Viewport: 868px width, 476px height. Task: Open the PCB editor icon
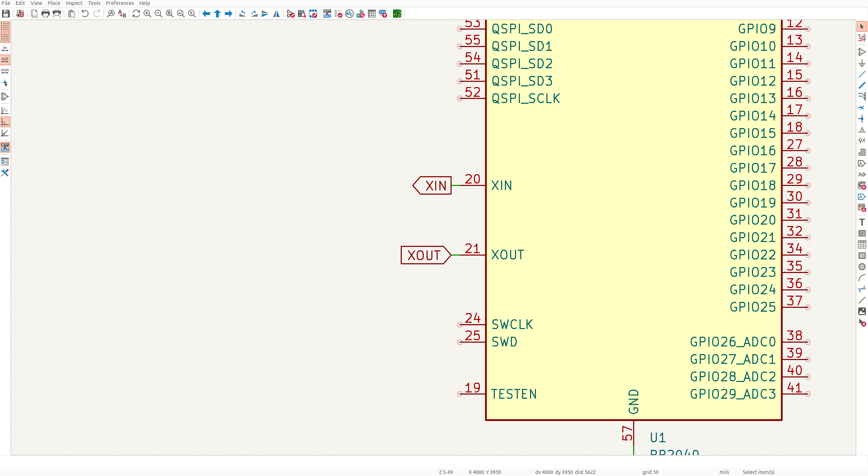click(x=397, y=14)
